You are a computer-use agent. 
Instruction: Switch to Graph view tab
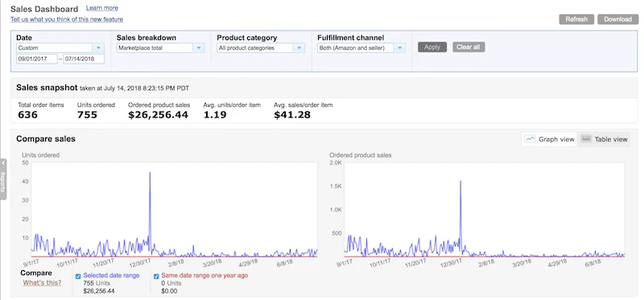click(x=550, y=139)
